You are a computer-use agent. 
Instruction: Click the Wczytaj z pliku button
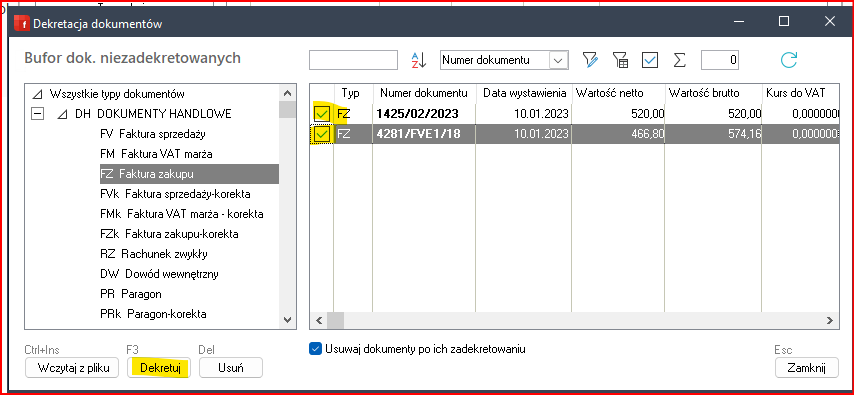(x=71, y=367)
